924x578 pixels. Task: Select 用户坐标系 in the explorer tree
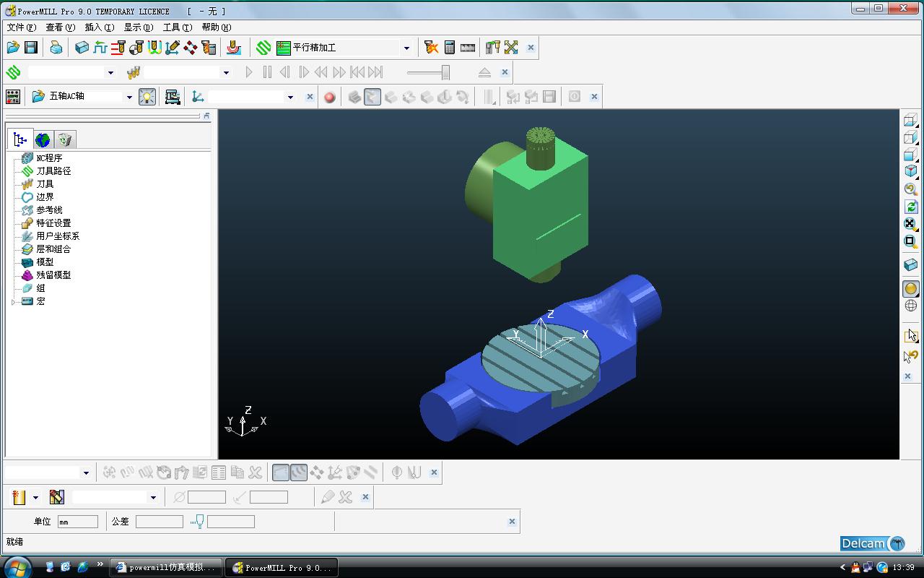point(58,236)
